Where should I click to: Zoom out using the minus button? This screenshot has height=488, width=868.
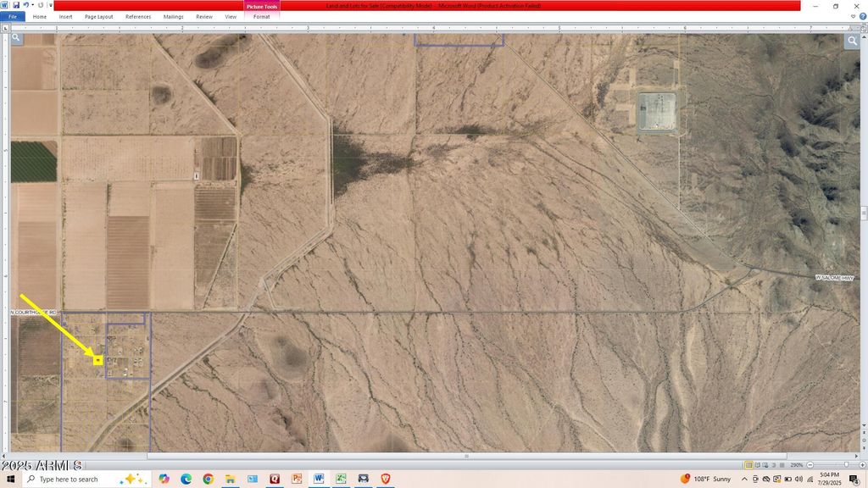[x=810, y=464]
